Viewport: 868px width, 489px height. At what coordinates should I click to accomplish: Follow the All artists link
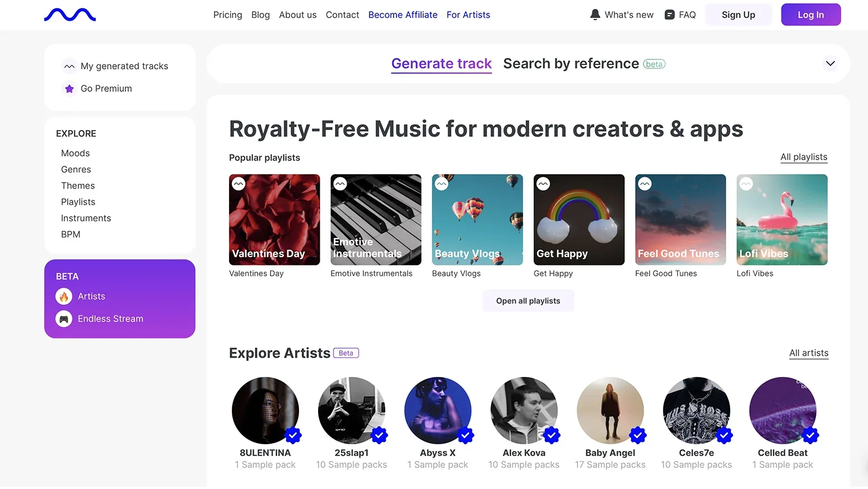[x=809, y=353]
